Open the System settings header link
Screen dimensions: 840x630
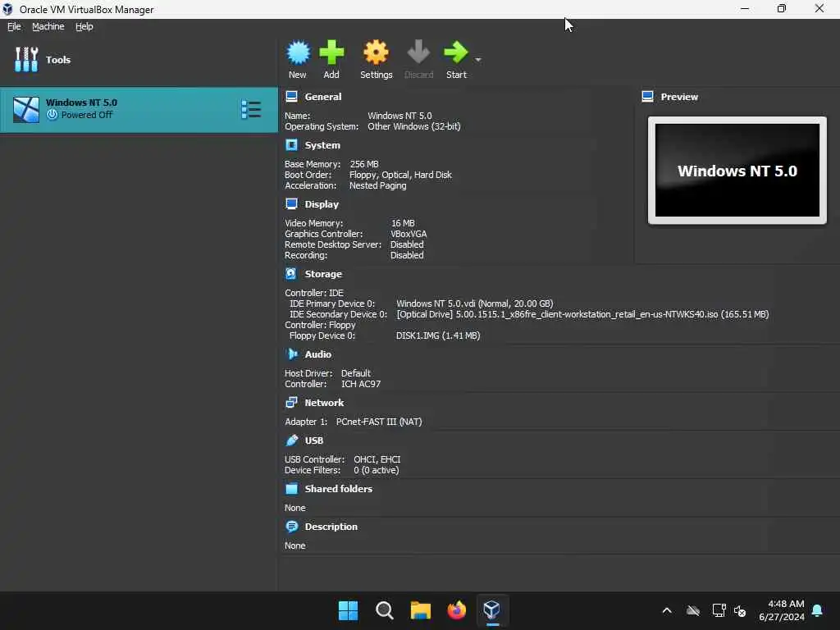[x=322, y=145]
